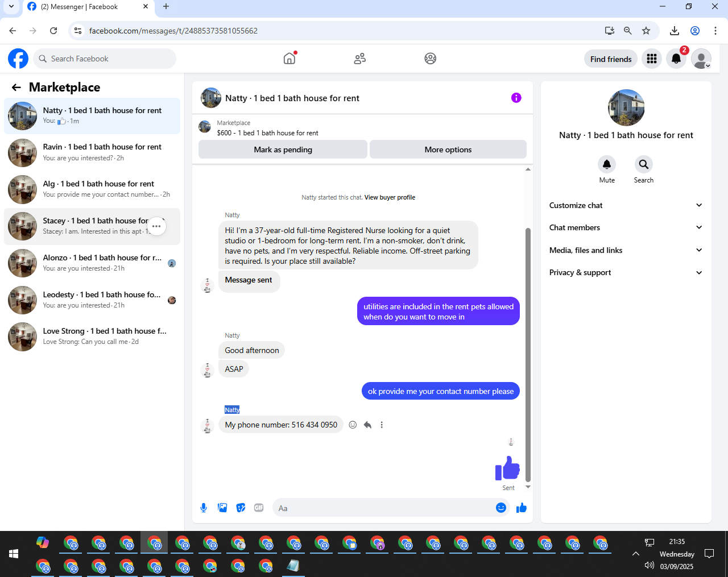Open the browser zoom magnifier icon
The height and width of the screenshot is (577, 728).
[628, 31]
